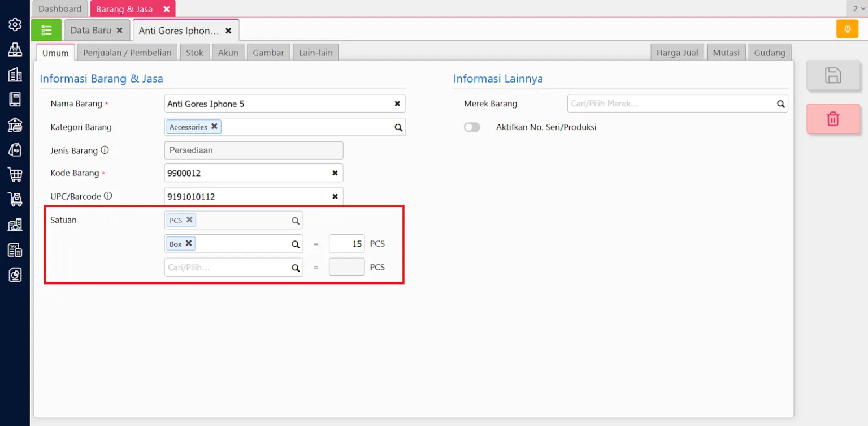
Task: Select the Umum tab
Action: click(55, 53)
